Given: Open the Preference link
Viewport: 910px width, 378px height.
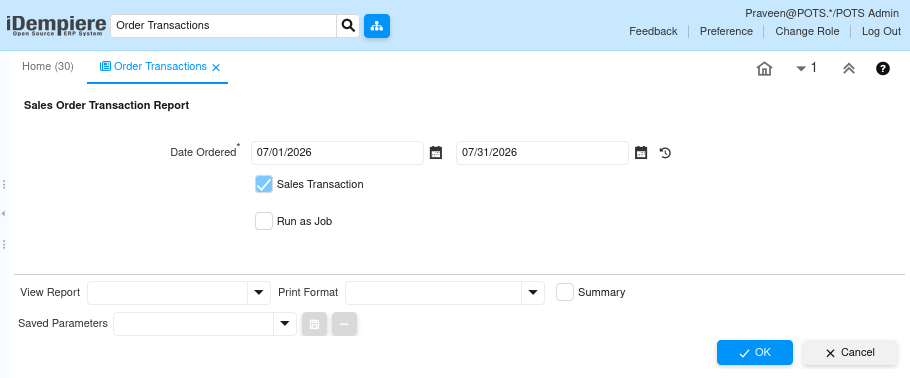Looking at the screenshot, I should pyautogui.click(x=726, y=31).
